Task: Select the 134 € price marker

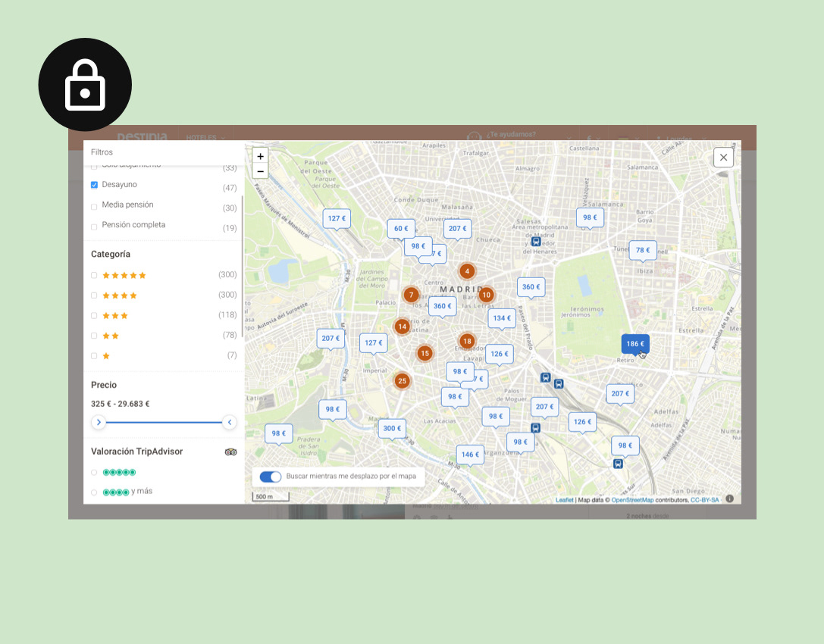Action: tap(502, 317)
